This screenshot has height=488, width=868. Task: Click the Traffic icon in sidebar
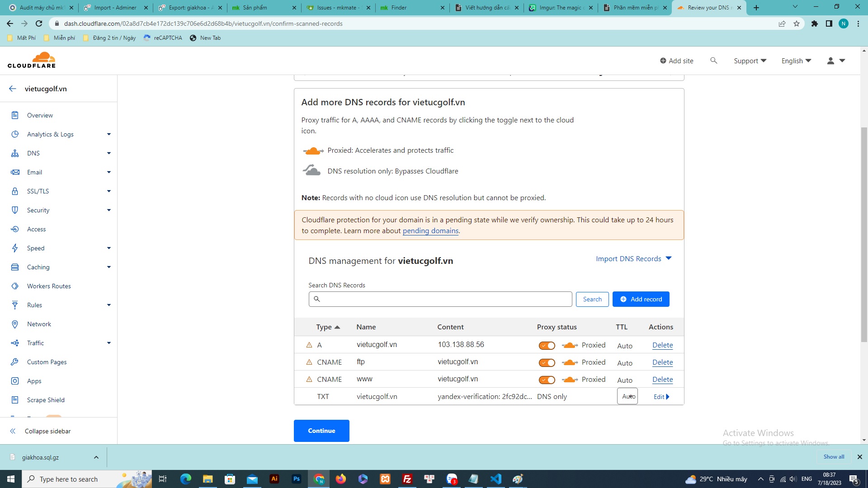coord(15,343)
